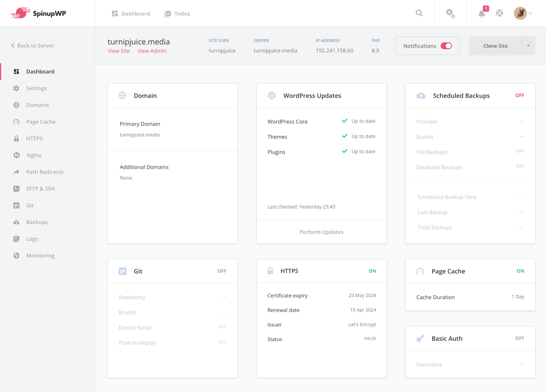This screenshot has width=546, height=392.
Task: Click the Dashboard grid icon in top nav
Action: click(115, 13)
